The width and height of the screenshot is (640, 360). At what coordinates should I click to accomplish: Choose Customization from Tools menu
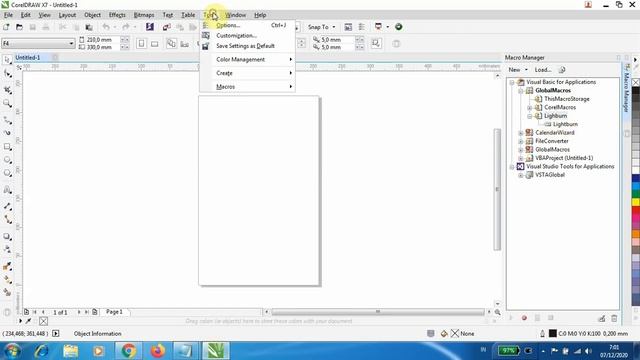247,36
